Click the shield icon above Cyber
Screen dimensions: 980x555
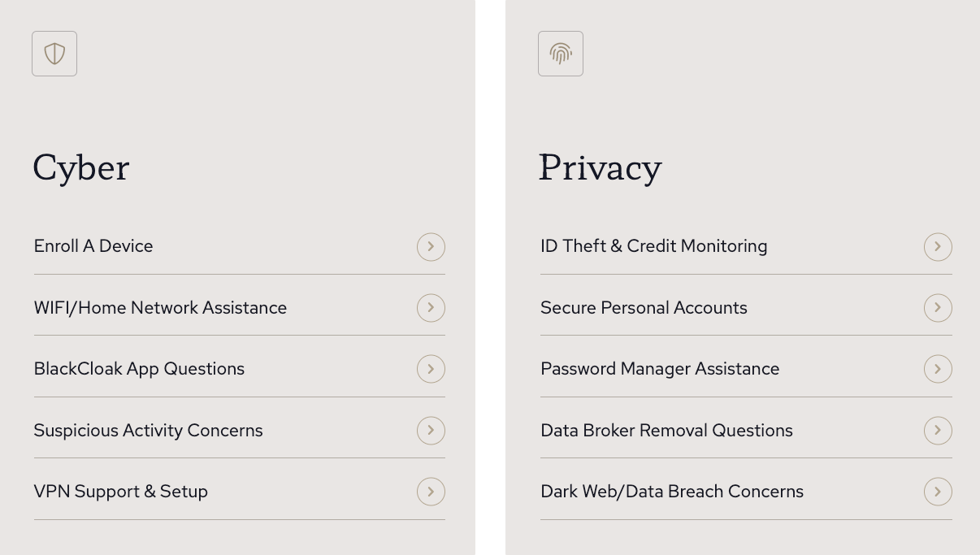click(54, 54)
